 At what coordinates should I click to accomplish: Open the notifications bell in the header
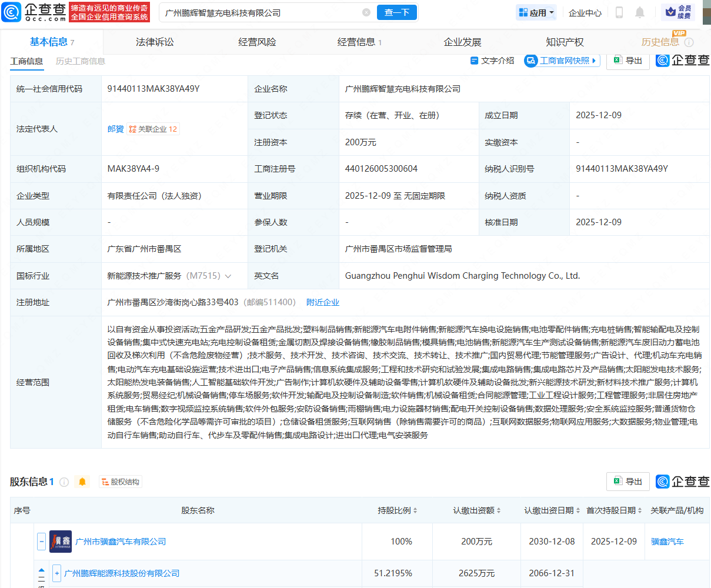640,12
